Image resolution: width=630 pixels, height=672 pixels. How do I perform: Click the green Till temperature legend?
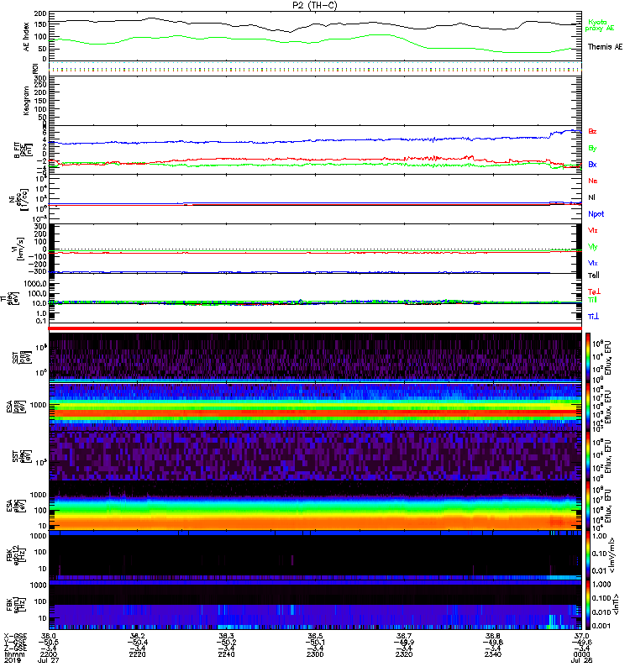point(592,300)
